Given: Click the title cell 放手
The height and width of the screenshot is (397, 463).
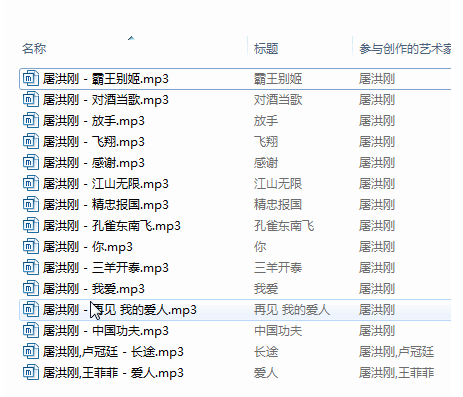Looking at the screenshot, I should 266,121.
